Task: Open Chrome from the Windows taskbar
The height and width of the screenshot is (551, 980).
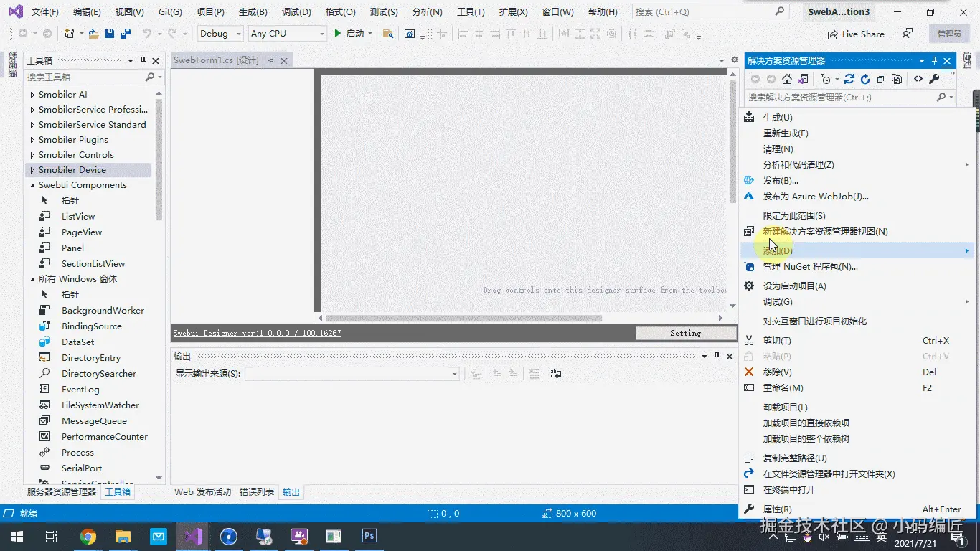Action: coord(88,537)
